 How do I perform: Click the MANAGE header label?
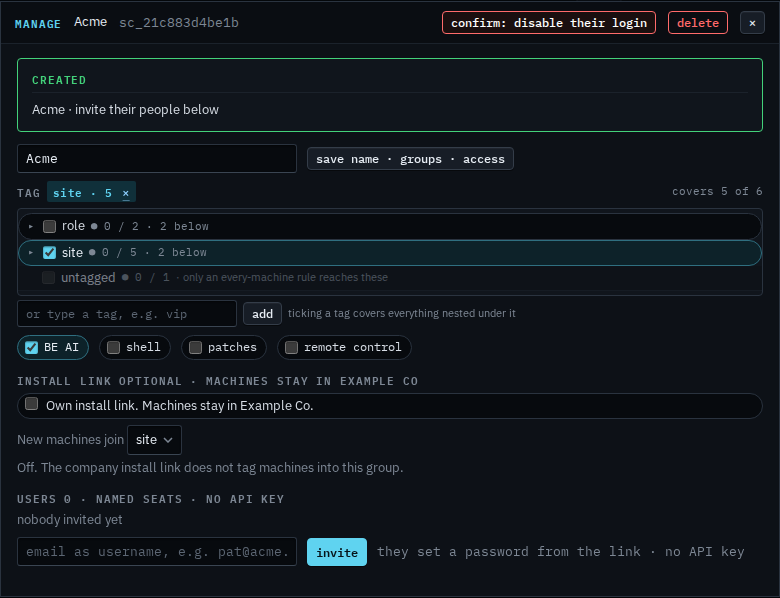point(38,24)
